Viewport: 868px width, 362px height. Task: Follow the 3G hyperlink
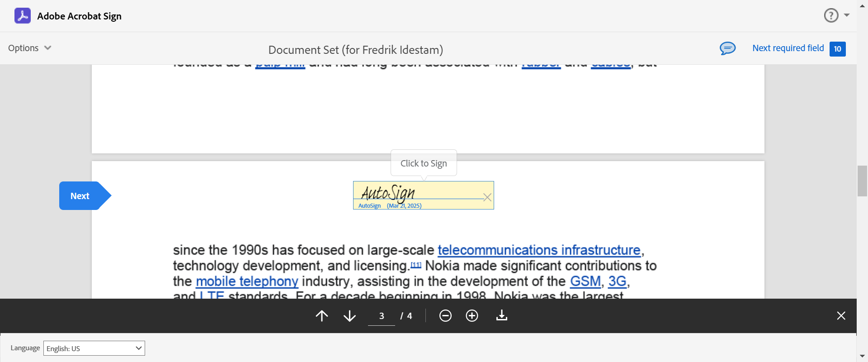click(x=617, y=281)
